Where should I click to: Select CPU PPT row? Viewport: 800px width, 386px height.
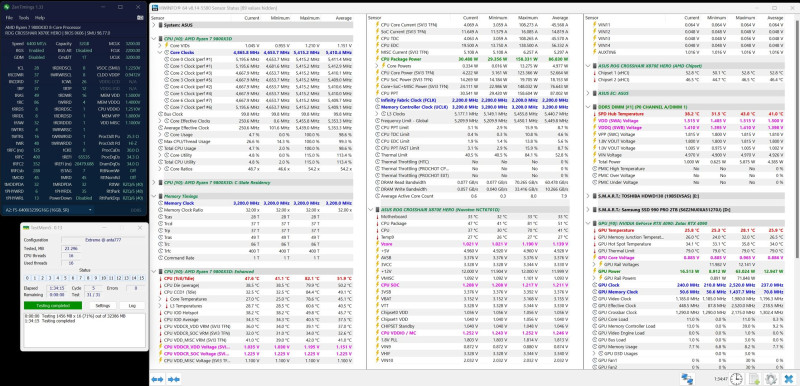tap(473, 93)
